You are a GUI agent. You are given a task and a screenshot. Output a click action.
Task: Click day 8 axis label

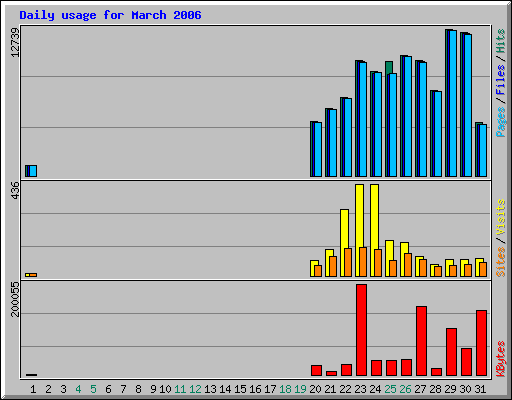138,389
